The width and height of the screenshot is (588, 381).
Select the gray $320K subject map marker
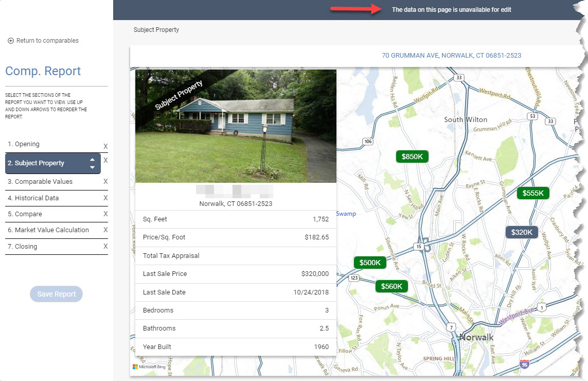(522, 232)
